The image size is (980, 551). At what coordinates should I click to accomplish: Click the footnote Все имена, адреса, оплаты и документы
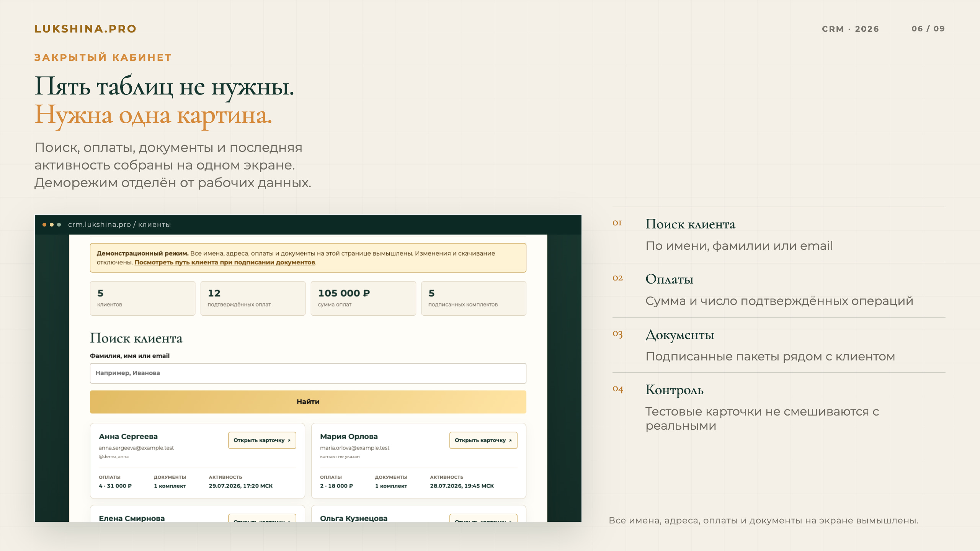tap(763, 520)
